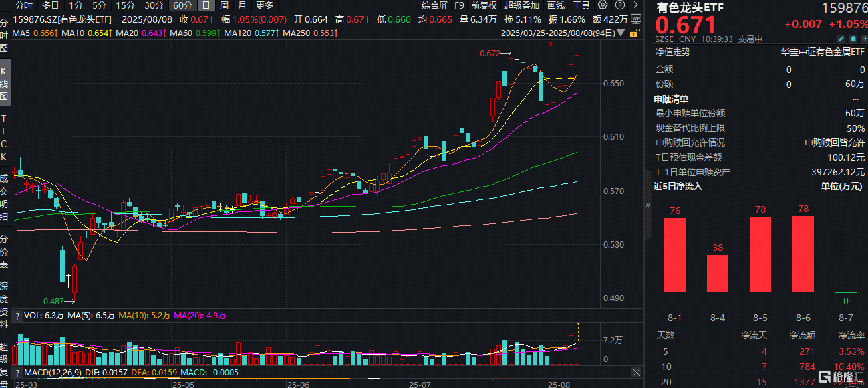Image resolution: width=868 pixels, height=388 pixels.
Task: Open 深度资料 sidebar tab
Action: (x=5, y=306)
